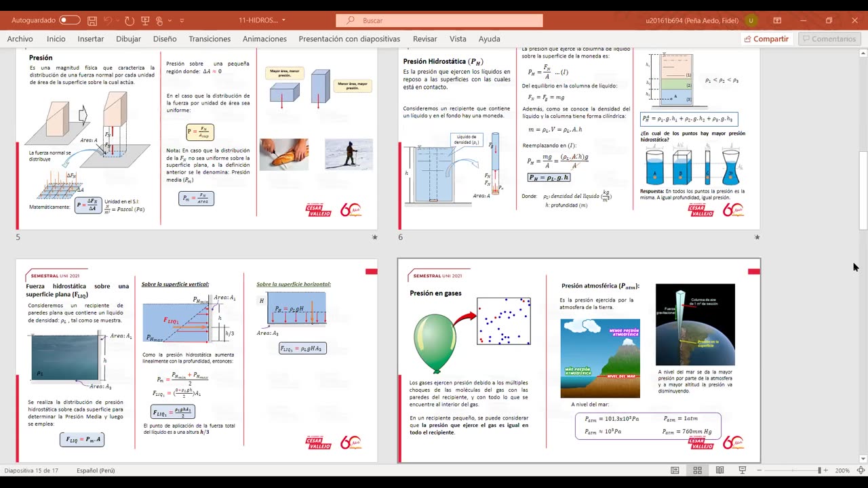Restore down the PowerPoint window
This screenshot has height=488, width=868.
click(x=829, y=20)
